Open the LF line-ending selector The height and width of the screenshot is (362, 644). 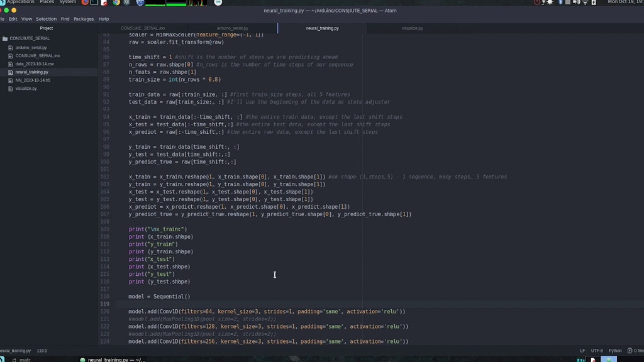[x=582, y=351]
